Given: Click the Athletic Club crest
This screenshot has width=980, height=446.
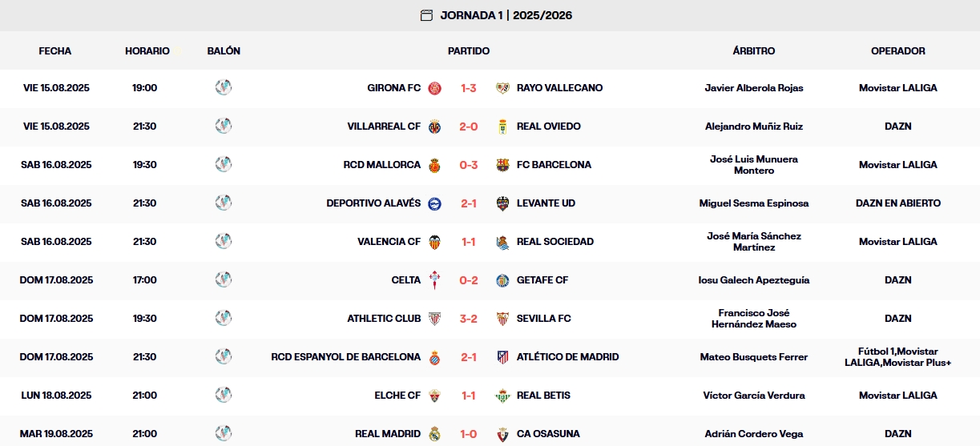Looking at the screenshot, I should pyautogui.click(x=435, y=319).
